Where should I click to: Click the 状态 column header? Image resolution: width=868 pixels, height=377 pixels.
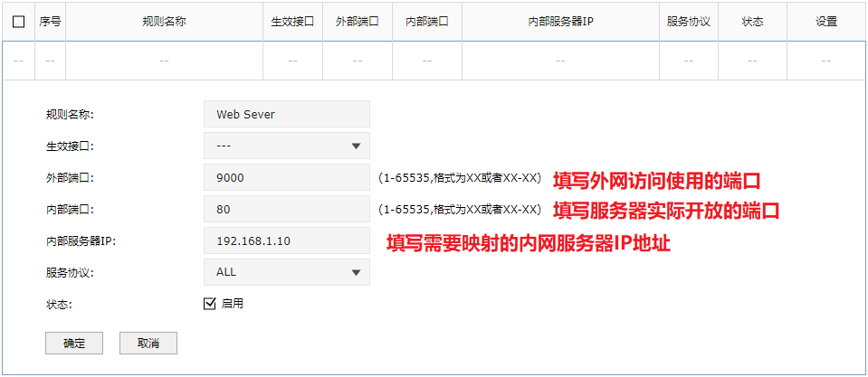click(752, 22)
